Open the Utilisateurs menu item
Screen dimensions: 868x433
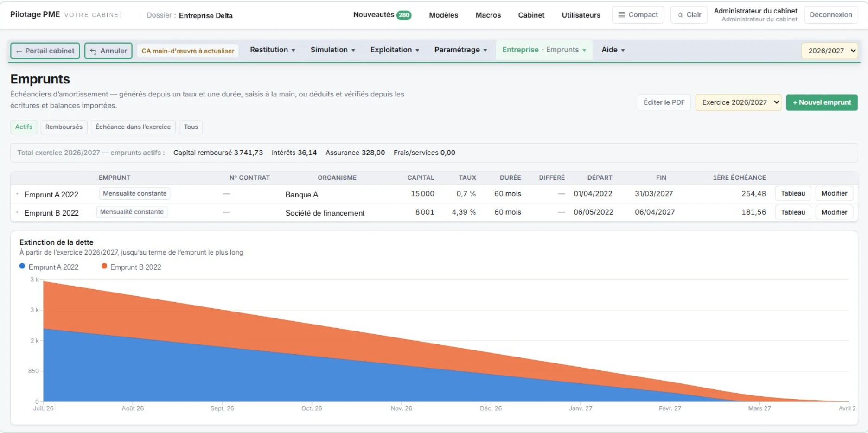(x=581, y=15)
